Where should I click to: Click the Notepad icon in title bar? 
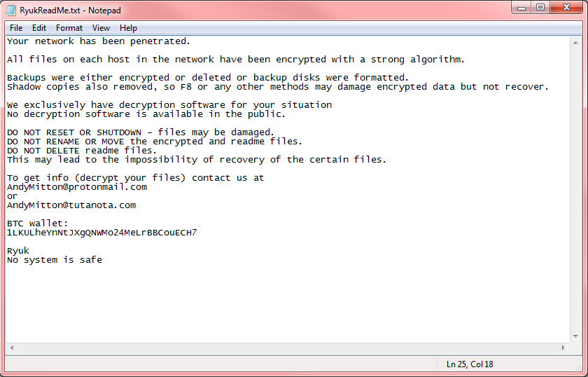[11, 10]
